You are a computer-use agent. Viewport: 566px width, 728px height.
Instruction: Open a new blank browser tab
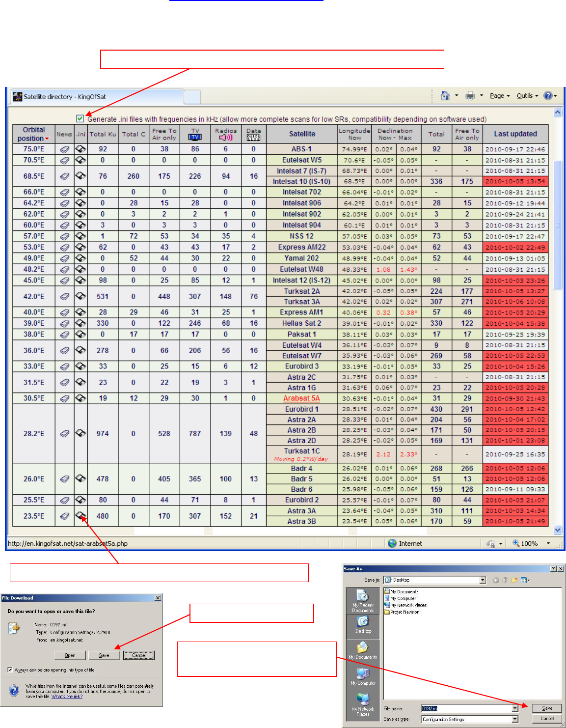click(192, 97)
